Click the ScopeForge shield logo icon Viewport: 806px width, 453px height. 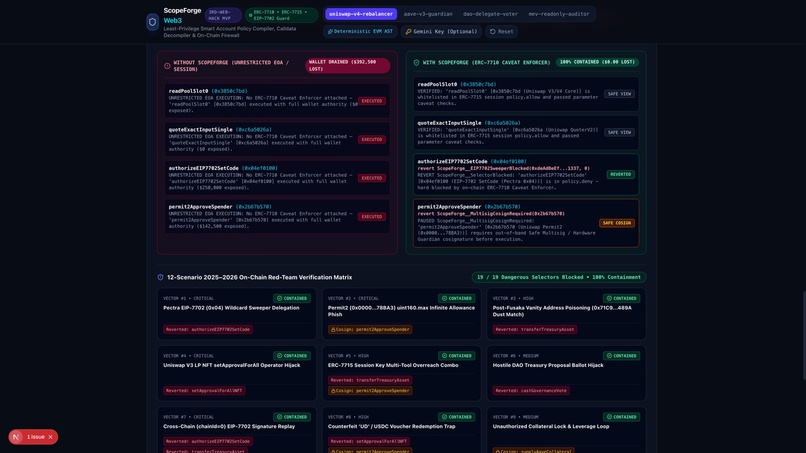pyautogui.click(x=152, y=22)
